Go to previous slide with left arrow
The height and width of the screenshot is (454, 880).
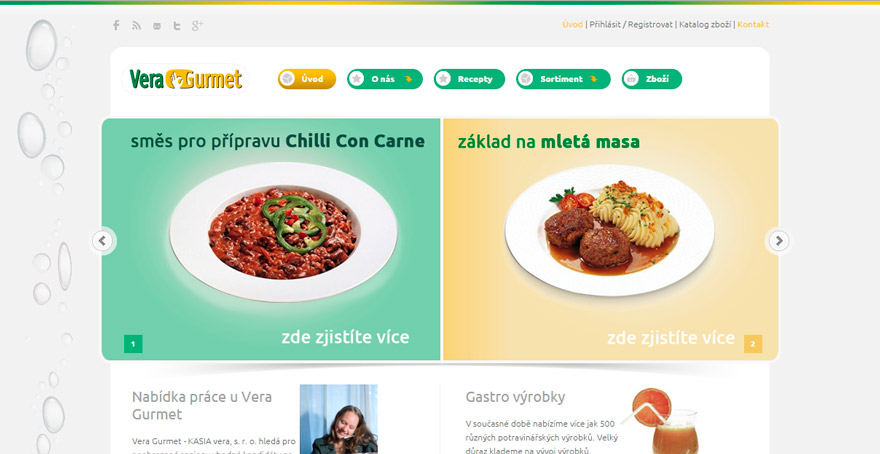(x=102, y=241)
